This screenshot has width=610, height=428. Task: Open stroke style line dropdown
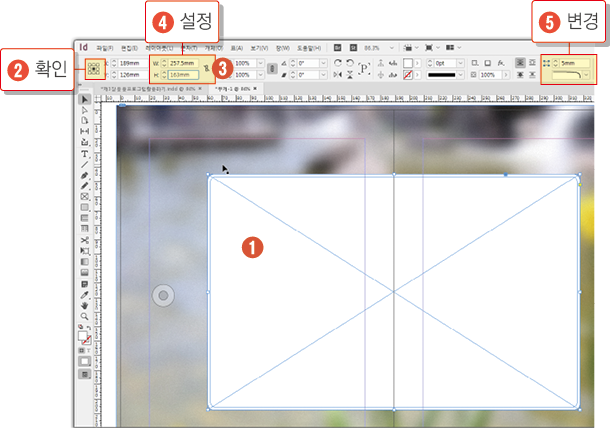coord(461,74)
